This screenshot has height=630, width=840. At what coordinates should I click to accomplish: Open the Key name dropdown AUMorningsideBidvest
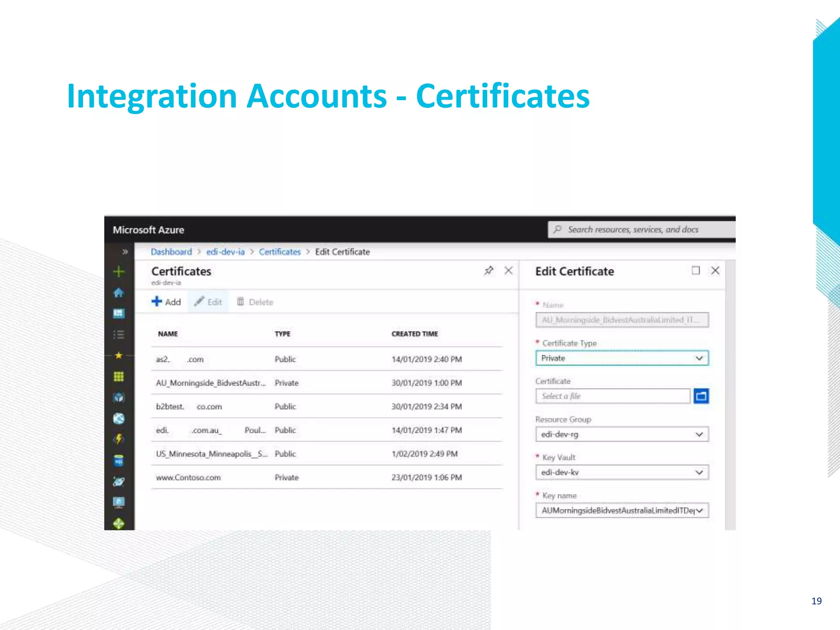coord(622,511)
